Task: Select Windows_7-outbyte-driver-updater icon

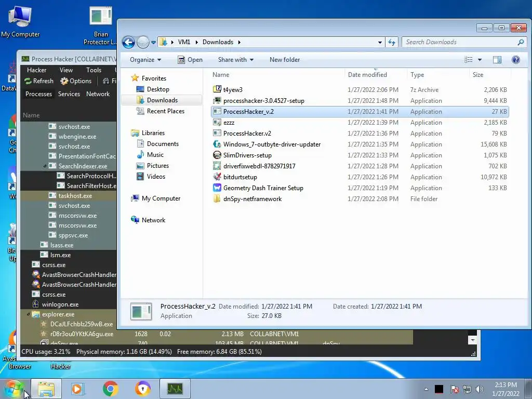Action: tap(217, 144)
